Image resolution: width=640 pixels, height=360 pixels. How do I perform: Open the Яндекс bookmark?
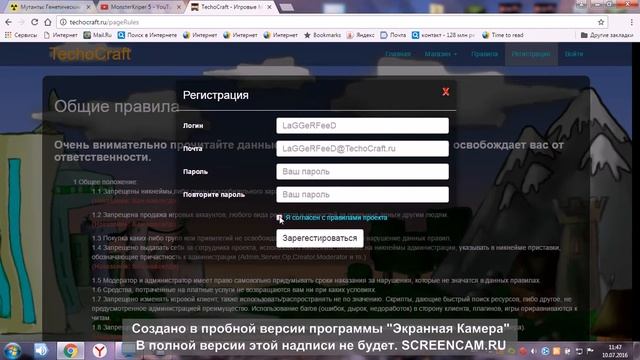[x=360, y=35]
